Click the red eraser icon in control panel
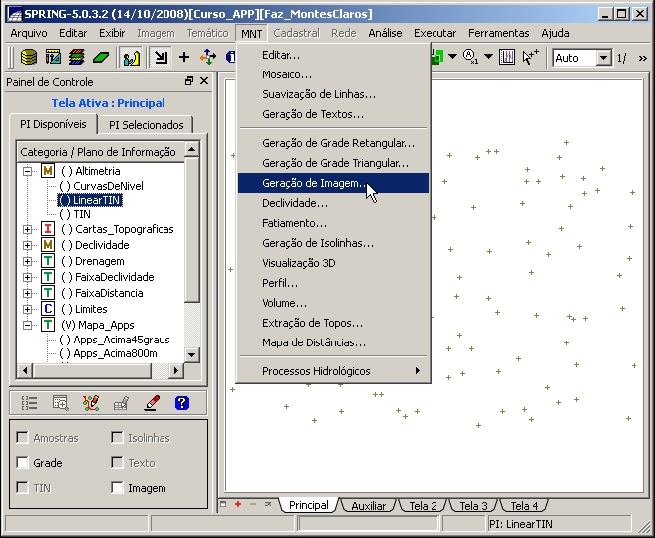 [x=151, y=403]
